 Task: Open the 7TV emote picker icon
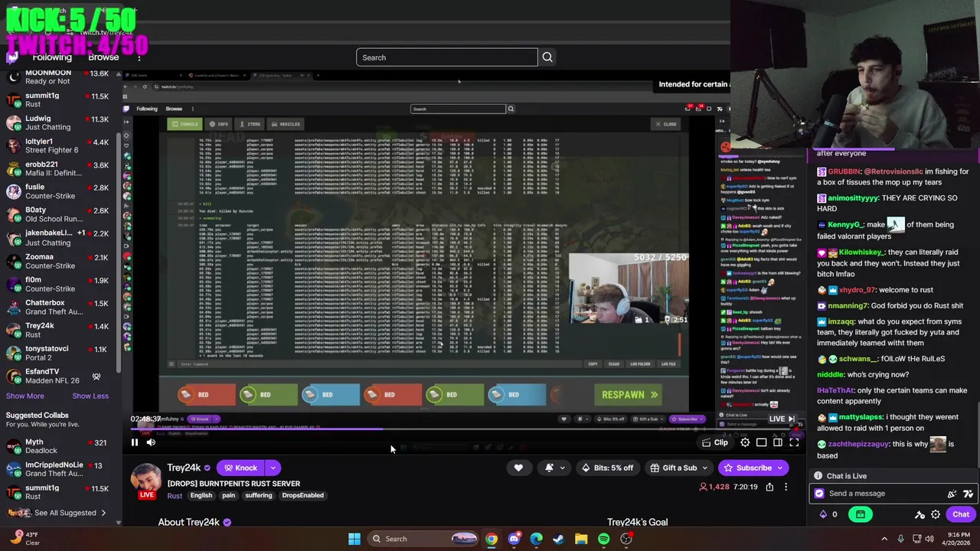coord(968,494)
